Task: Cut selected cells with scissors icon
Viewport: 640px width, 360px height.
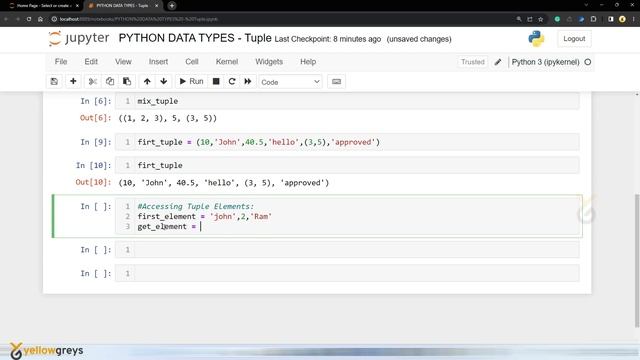Action: click(x=93, y=82)
